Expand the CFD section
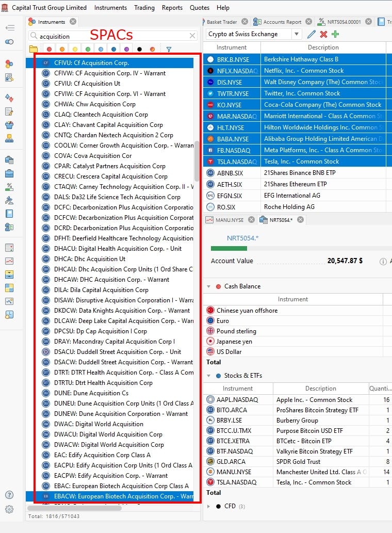 pos(208,507)
